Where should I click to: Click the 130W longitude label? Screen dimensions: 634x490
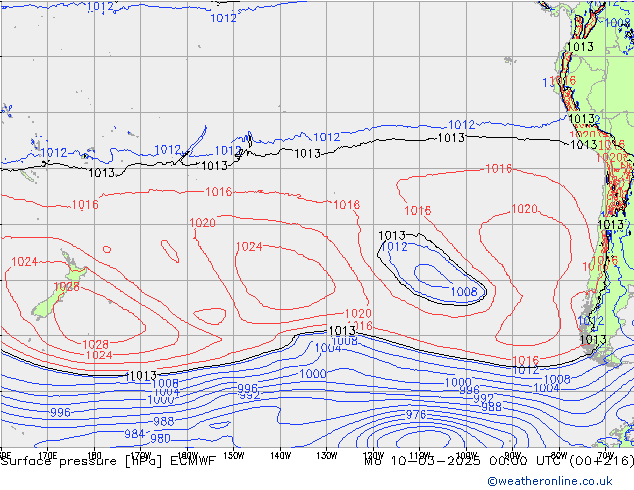(x=326, y=455)
